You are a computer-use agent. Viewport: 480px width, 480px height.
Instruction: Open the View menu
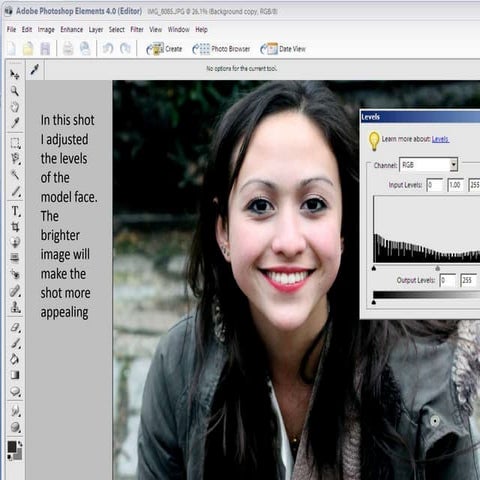point(155,30)
